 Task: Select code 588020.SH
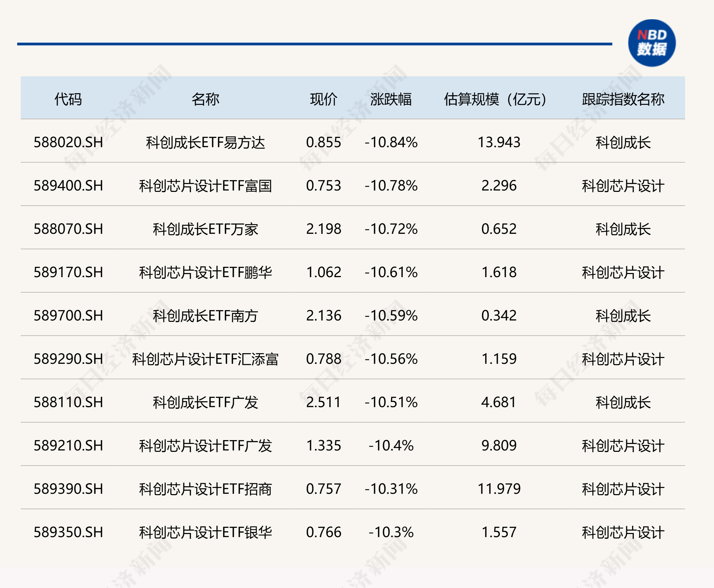click(x=68, y=142)
